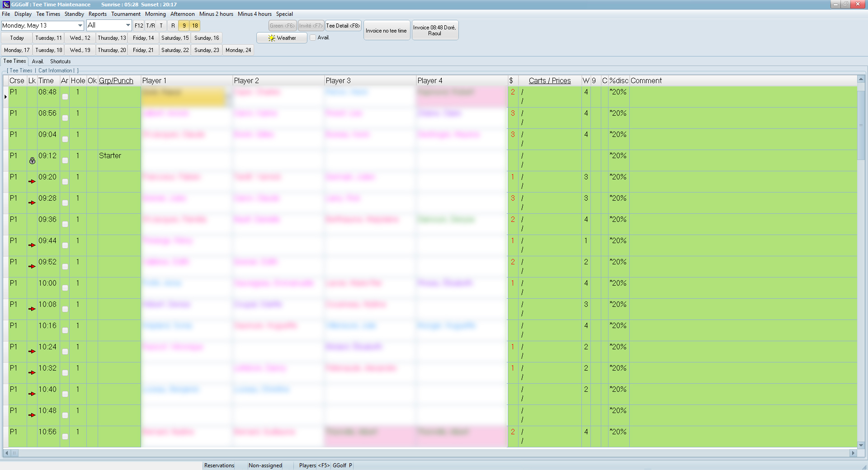Check the Ar box for 10:00
The width and height of the screenshot is (868, 470).
point(65,288)
